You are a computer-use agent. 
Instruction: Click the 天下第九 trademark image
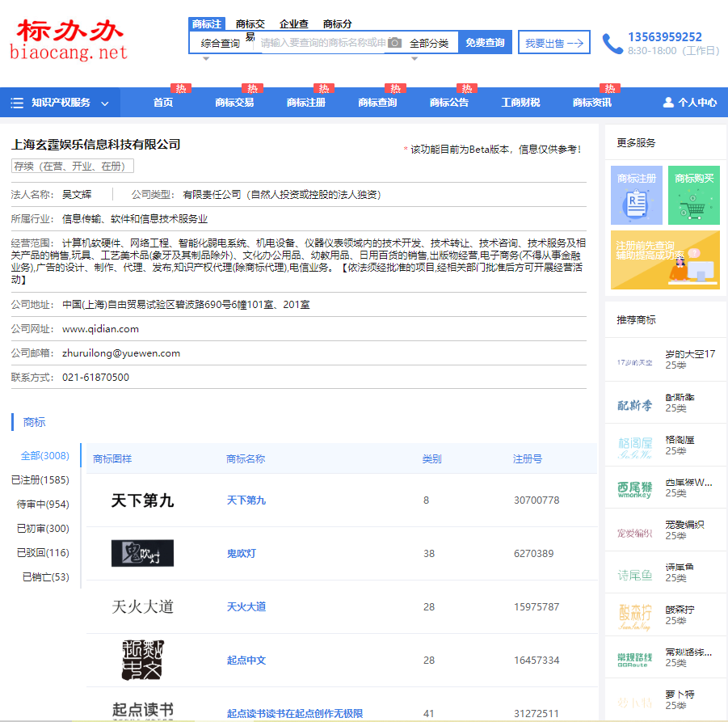142,500
